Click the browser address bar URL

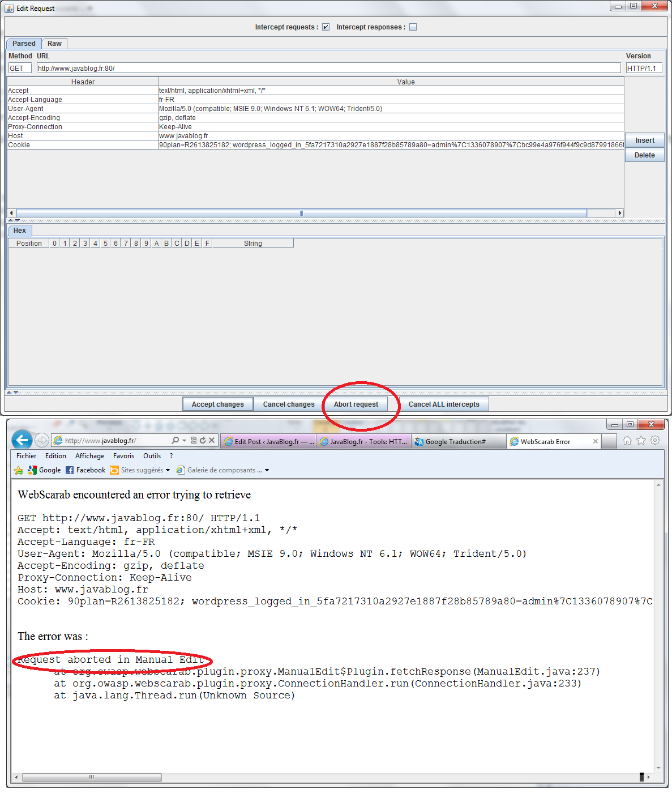[100, 441]
